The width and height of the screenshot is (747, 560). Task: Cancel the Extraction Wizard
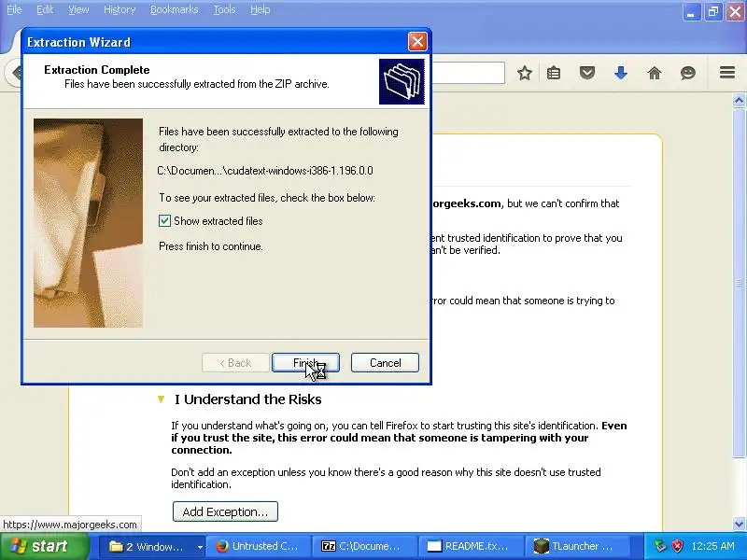coord(385,363)
